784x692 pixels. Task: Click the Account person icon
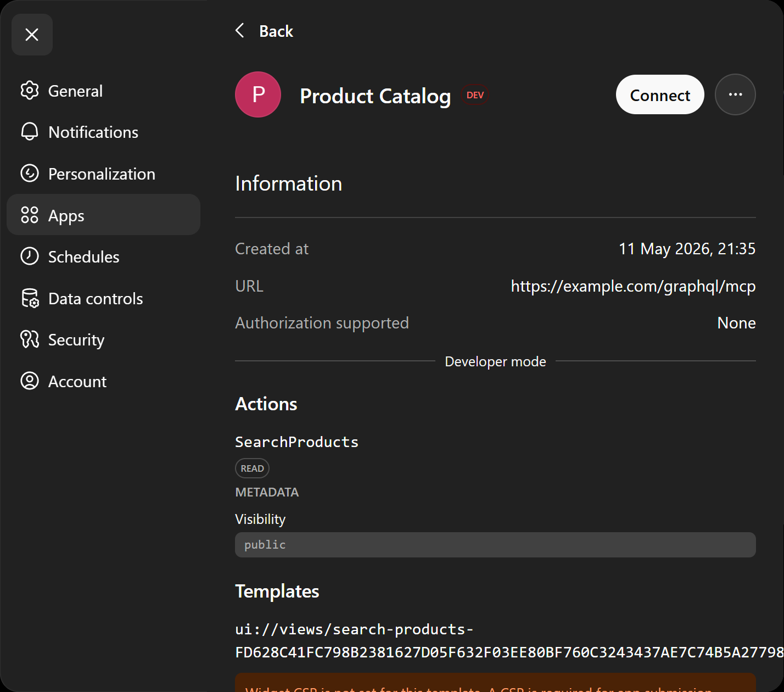point(30,381)
